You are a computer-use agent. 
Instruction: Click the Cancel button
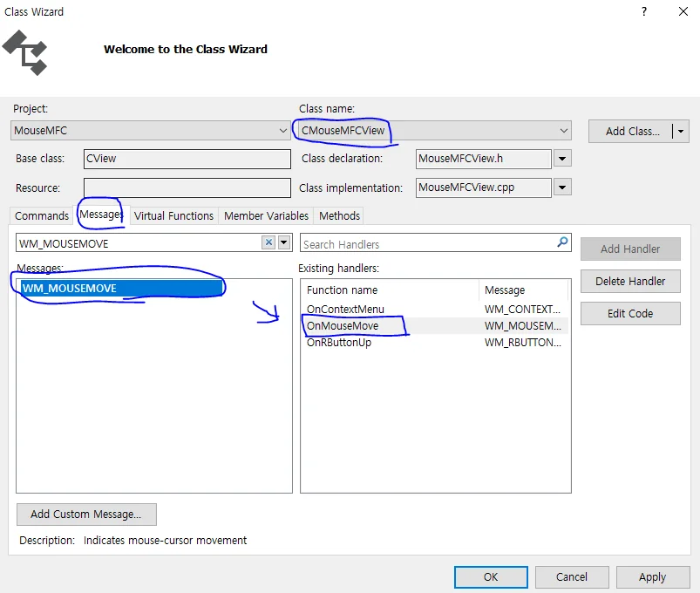572,577
